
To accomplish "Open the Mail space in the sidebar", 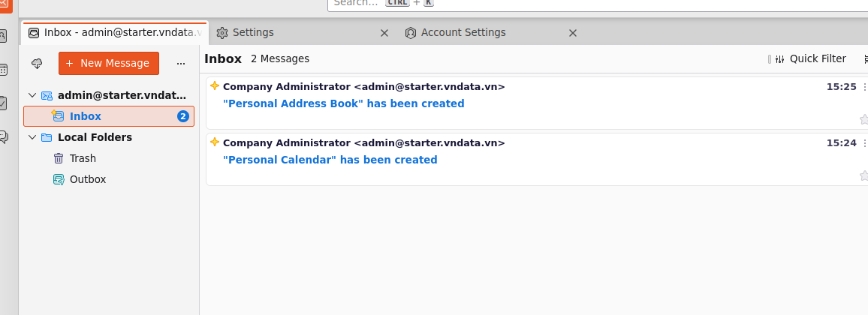I will click(5, 5).
